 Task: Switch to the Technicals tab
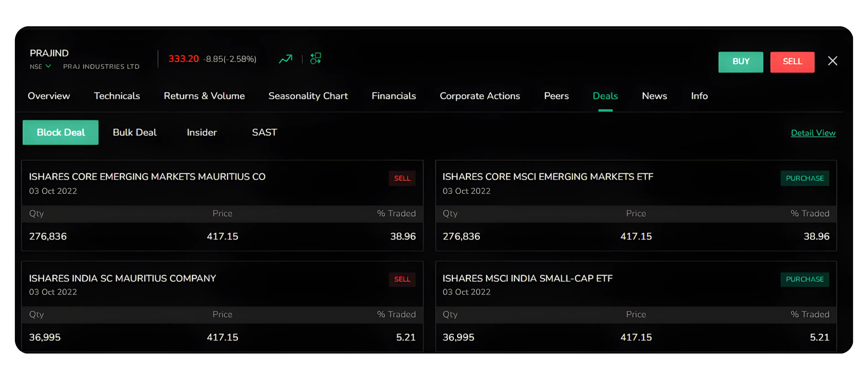(x=117, y=96)
